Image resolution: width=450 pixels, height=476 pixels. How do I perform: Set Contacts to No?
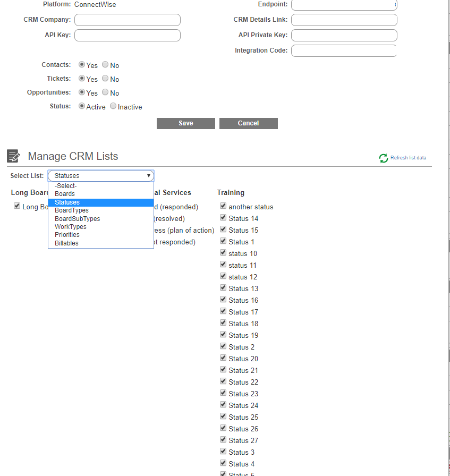[x=105, y=64]
